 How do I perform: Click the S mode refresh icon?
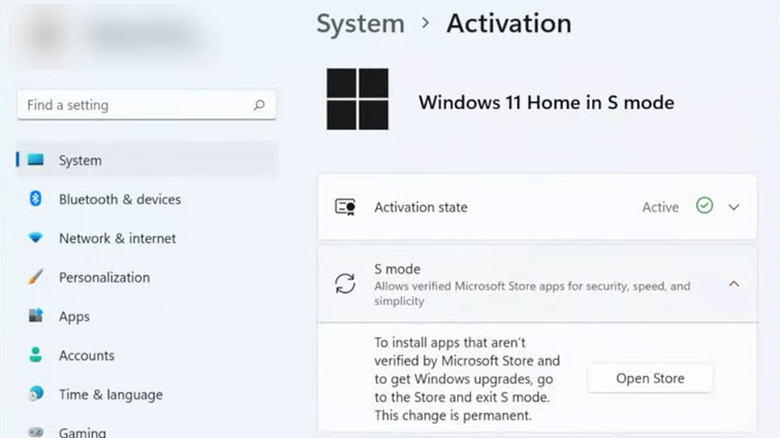345,283
